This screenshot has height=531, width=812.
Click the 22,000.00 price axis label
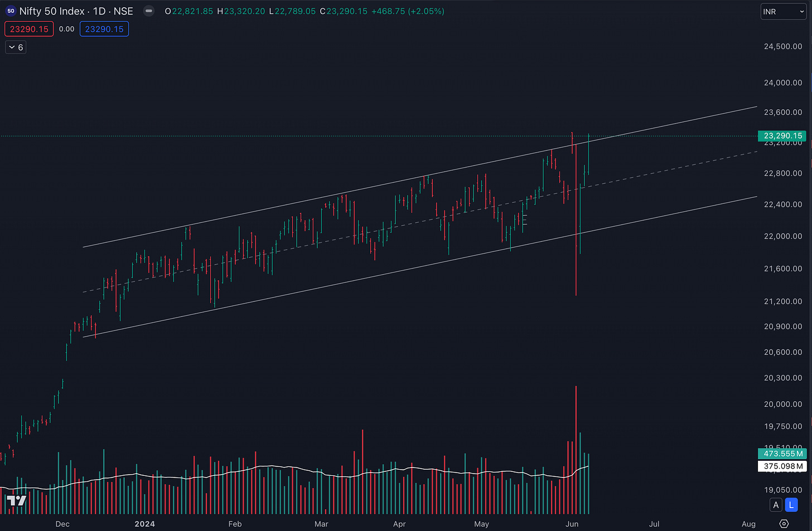pos(782,236)
